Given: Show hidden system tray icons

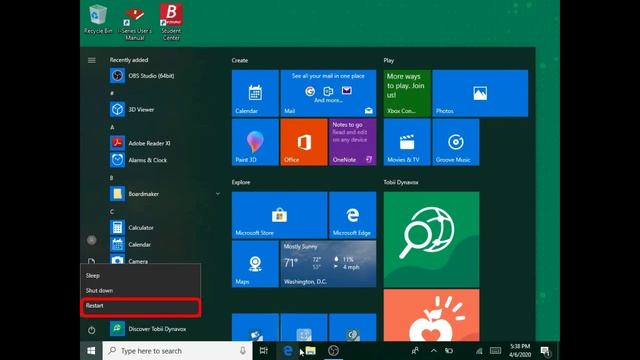Looking at the screenshot, I should coord(433,351).
